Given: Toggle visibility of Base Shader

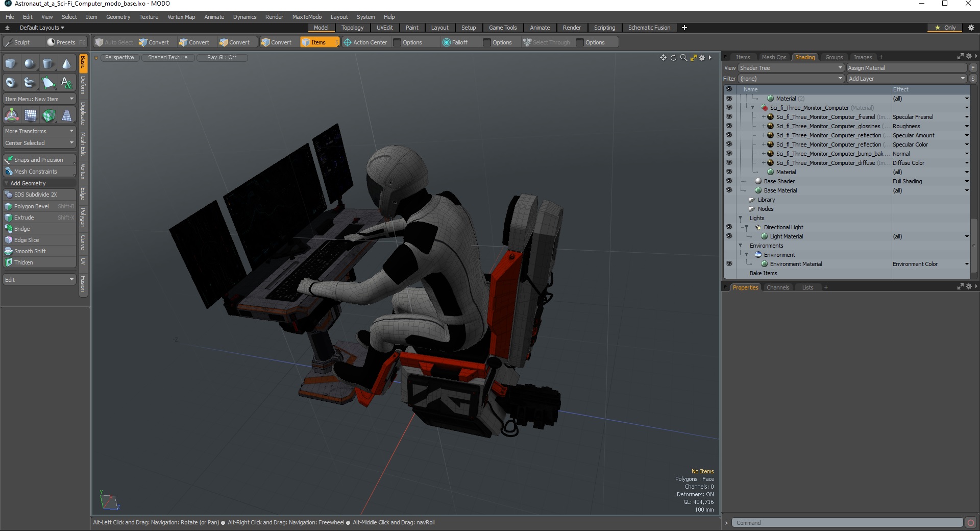Looking at the screenshot, I should tap(729, 181).
